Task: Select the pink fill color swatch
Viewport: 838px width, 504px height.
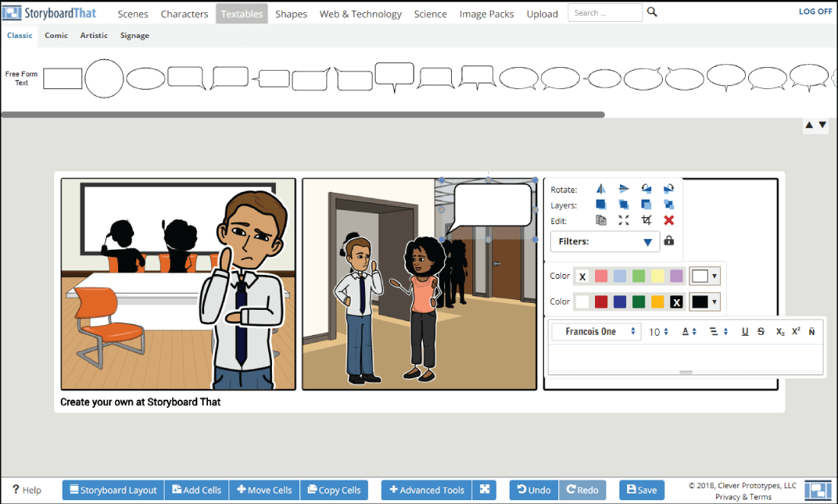Action: point(601,276)
